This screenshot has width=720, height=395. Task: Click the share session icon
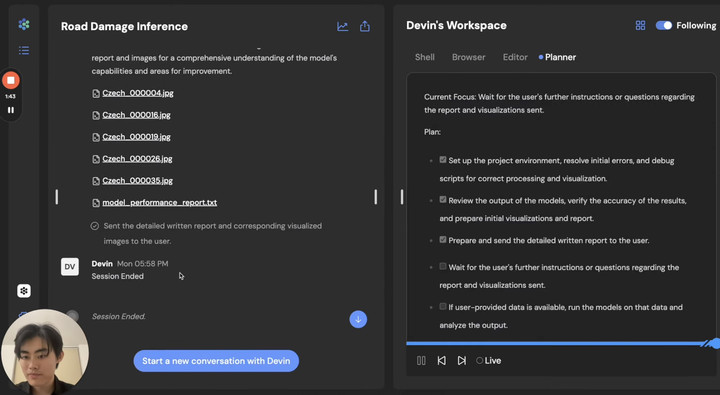click(365, 26)
